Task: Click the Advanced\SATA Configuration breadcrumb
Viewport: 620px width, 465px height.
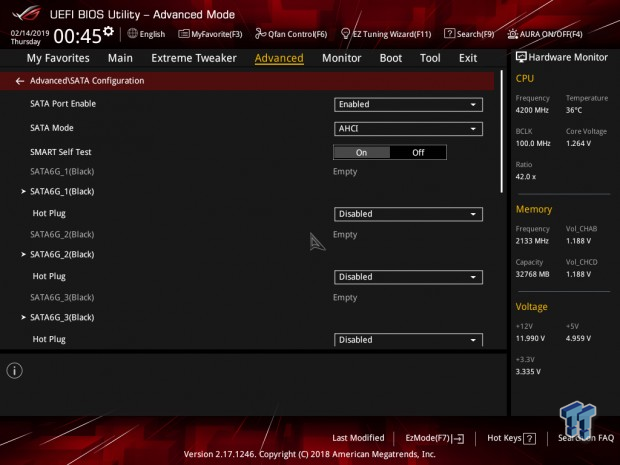Action: coord(87,81)
